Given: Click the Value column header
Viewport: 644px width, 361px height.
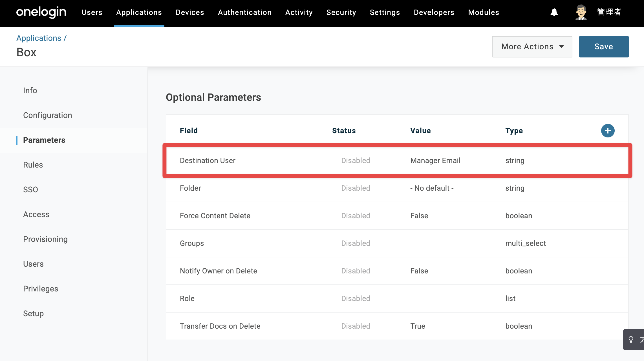Looking at the screenshot, I should pos(420,131).
